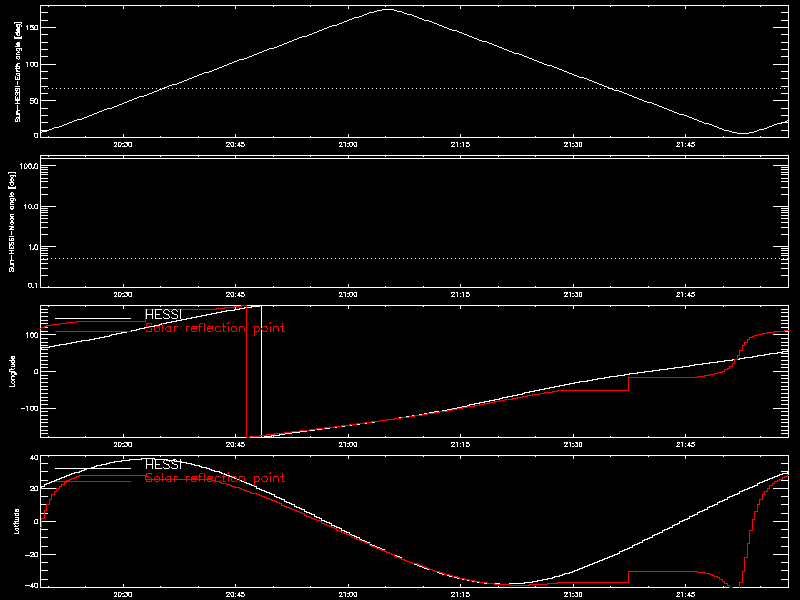Click the 100 tick on Earth angle plot
Screen dimensions: 800x600
pos(32,64)
